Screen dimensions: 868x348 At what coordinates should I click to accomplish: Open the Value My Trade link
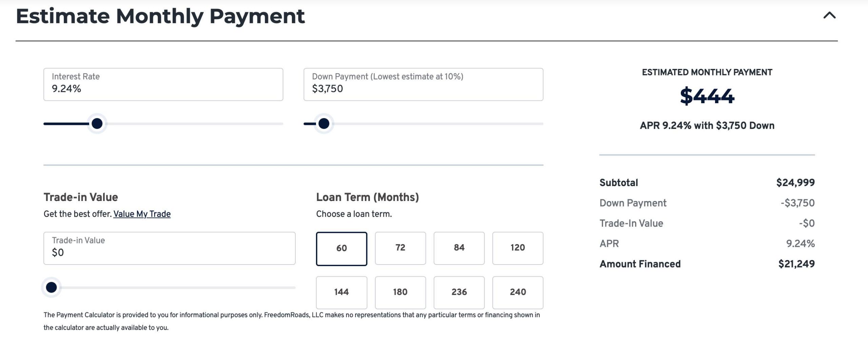point(142,214)
